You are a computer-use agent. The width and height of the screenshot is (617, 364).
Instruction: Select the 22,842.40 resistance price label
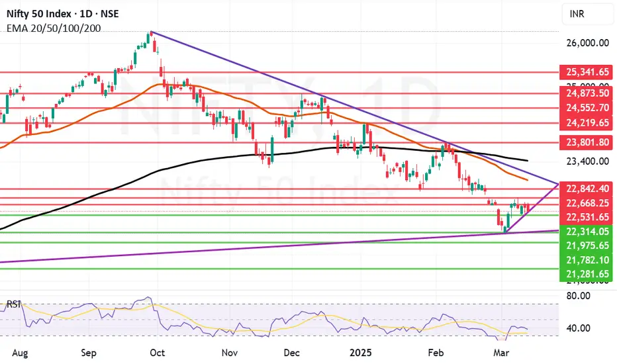pos(586,189)
